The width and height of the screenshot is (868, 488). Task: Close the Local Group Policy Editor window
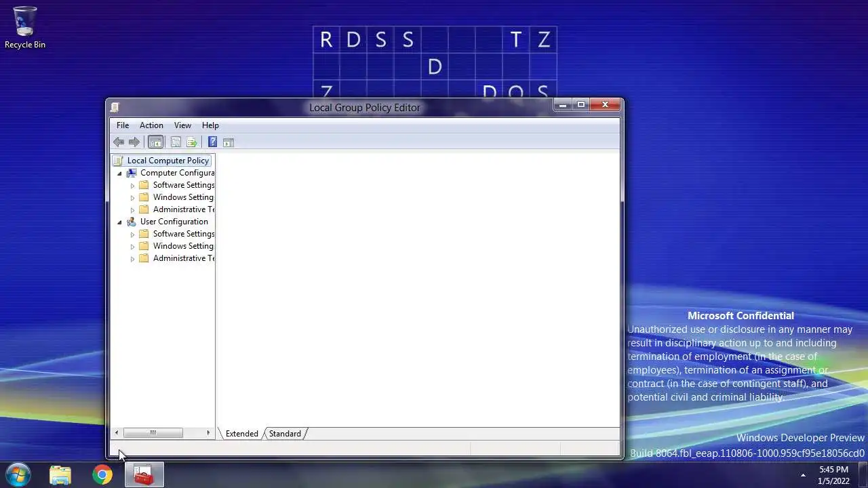click(604, 104)
